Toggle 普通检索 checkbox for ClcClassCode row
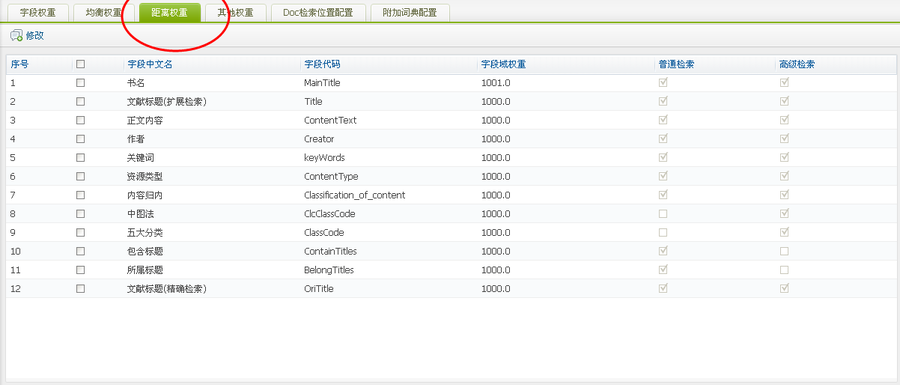Viewport: 900px width, 385px height. [663, 213]
